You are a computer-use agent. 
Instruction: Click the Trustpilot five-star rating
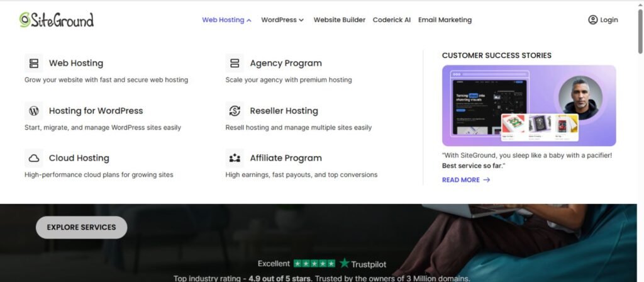pos(314,264)
